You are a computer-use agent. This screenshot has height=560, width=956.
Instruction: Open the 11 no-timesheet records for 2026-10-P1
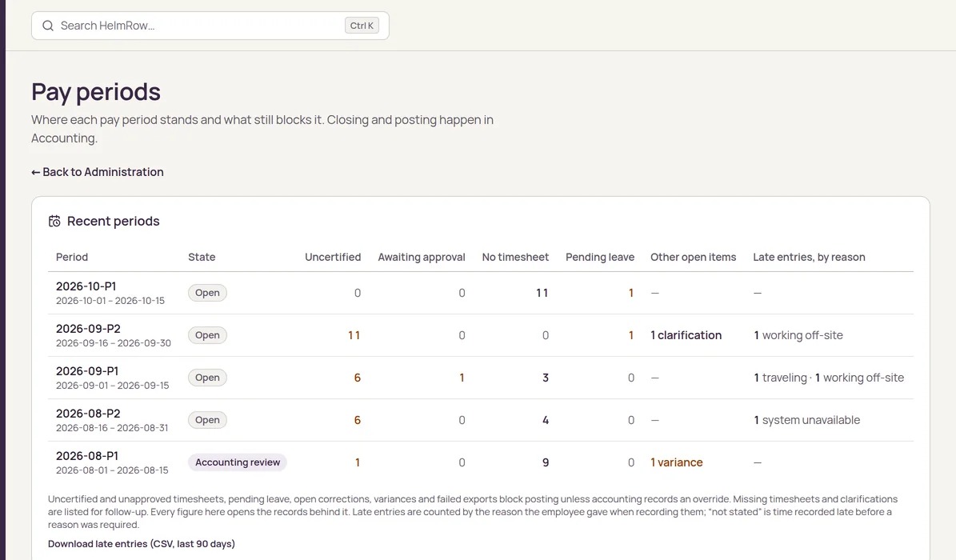[x=542, y=293]
